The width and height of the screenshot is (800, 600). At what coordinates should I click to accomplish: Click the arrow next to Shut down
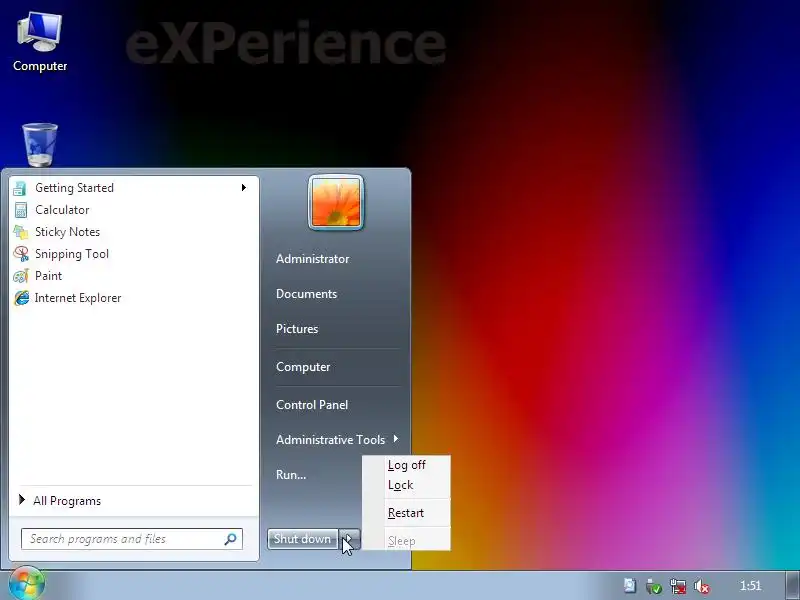(349, 539)
